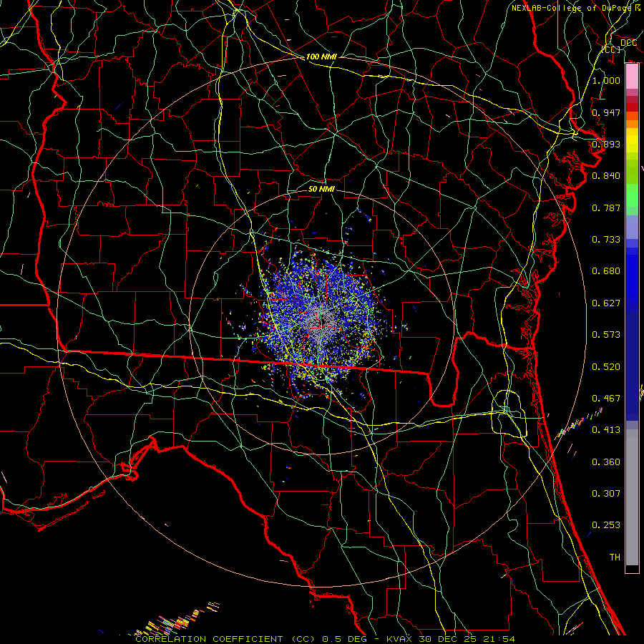Click the 0.360 legend value
The width and height of the screenshot is (644, 644).
tap(606, 462)
